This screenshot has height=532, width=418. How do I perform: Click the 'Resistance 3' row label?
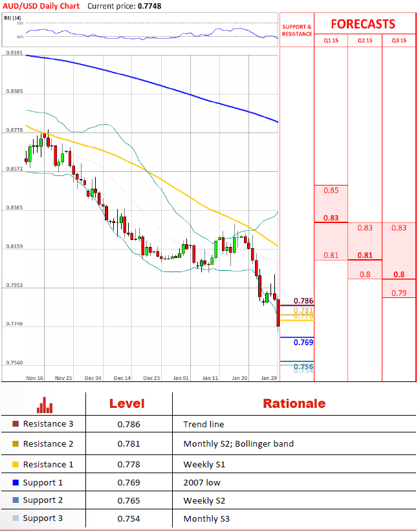pyautogui.click(x=49, y=424)
